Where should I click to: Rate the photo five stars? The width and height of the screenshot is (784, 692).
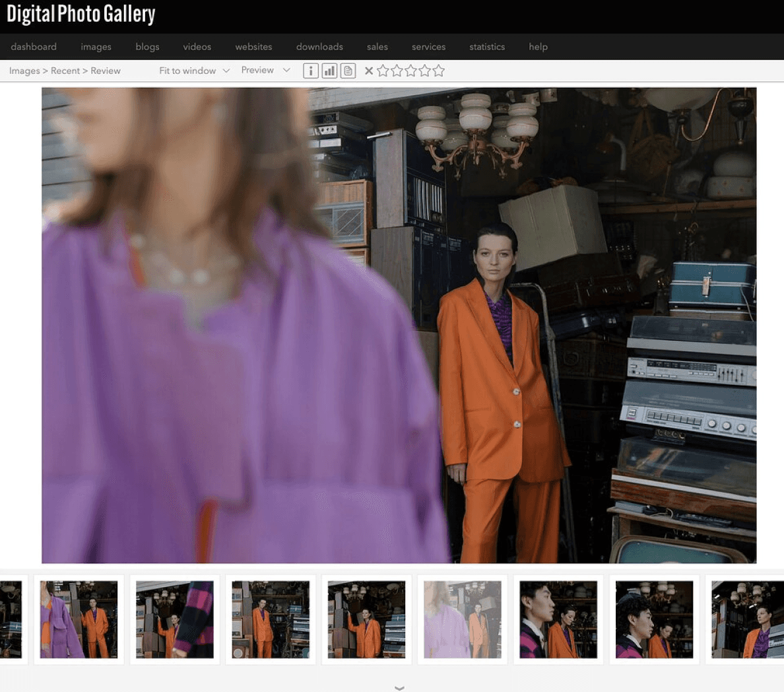click(439, 71)
